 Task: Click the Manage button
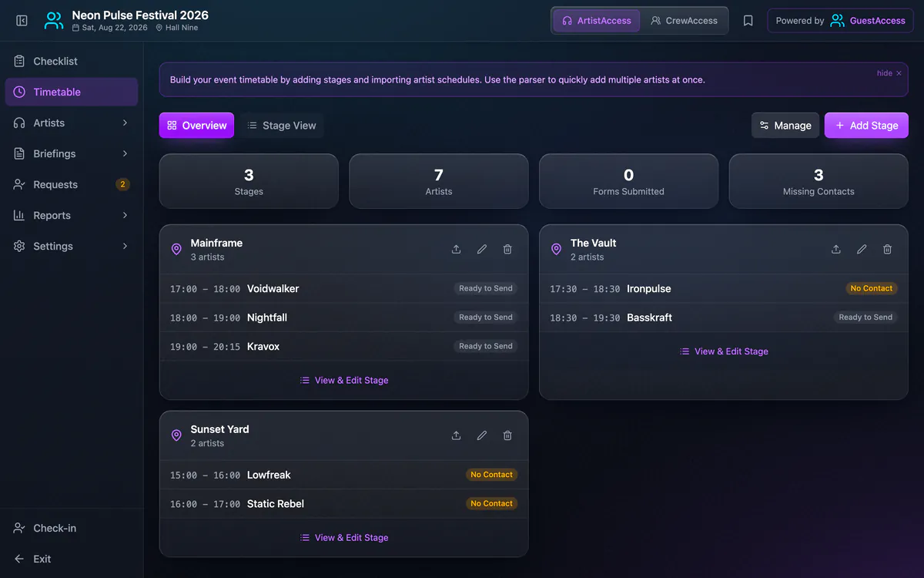tap(785, 126)
